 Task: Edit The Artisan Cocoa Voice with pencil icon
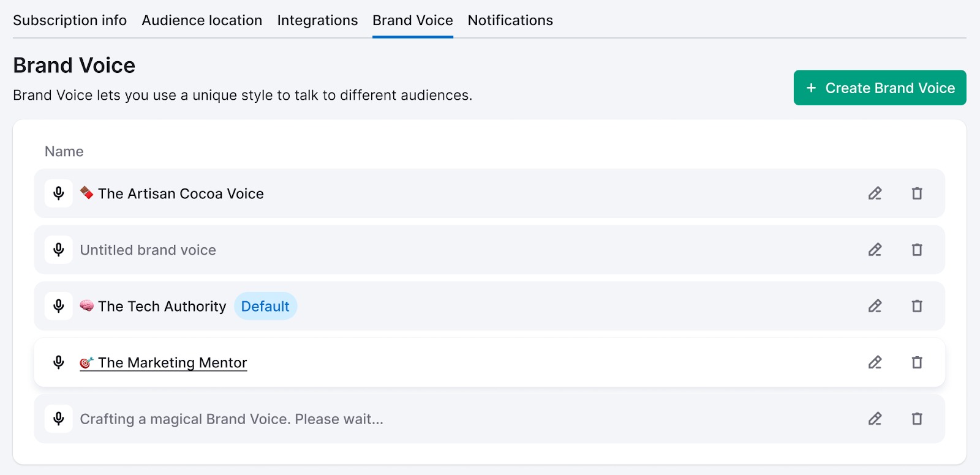coord(875,193)
